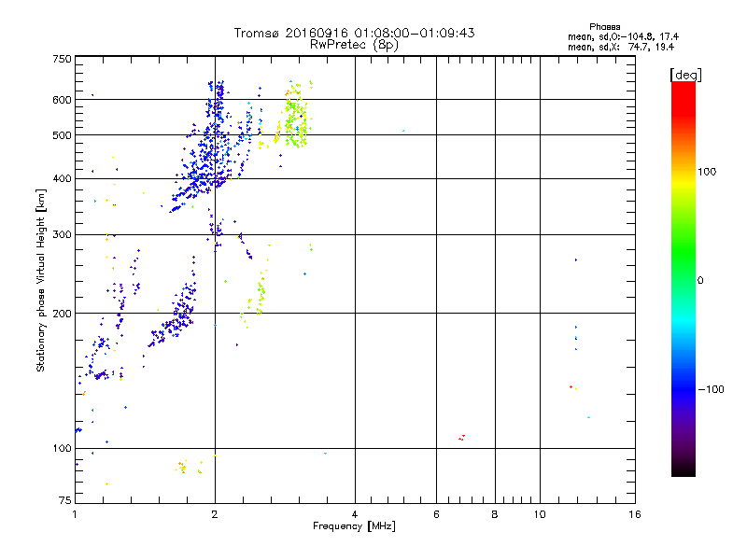Click the y-axis tick label "300"
The image size is (747, 560).
[62, 234]
